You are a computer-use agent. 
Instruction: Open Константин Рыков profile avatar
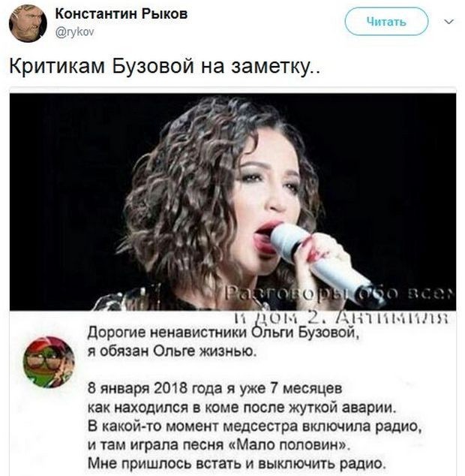(x=28, y=23)
